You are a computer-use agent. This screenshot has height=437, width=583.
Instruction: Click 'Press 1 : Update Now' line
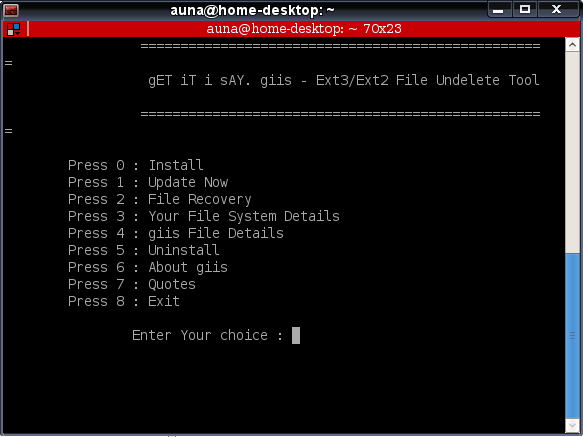[148, 182]
